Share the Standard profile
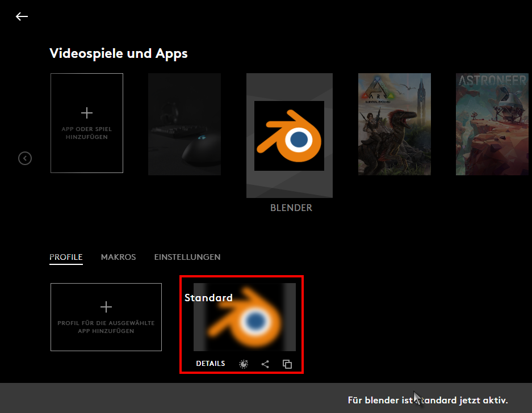 265,364
